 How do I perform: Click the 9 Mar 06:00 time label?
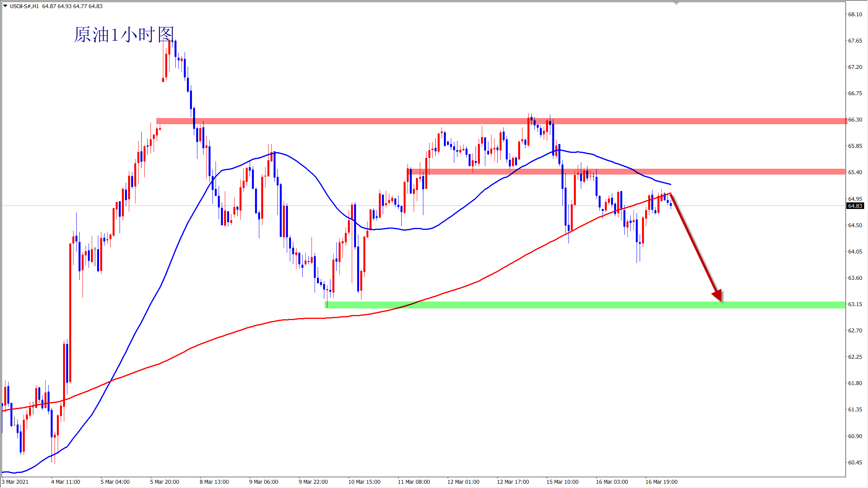click(x=264, y=482)
